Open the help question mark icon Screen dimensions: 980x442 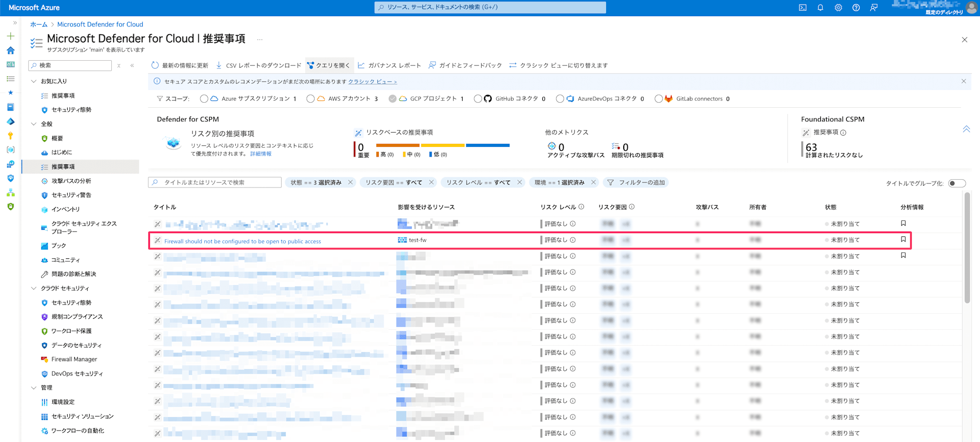(856, 8)
